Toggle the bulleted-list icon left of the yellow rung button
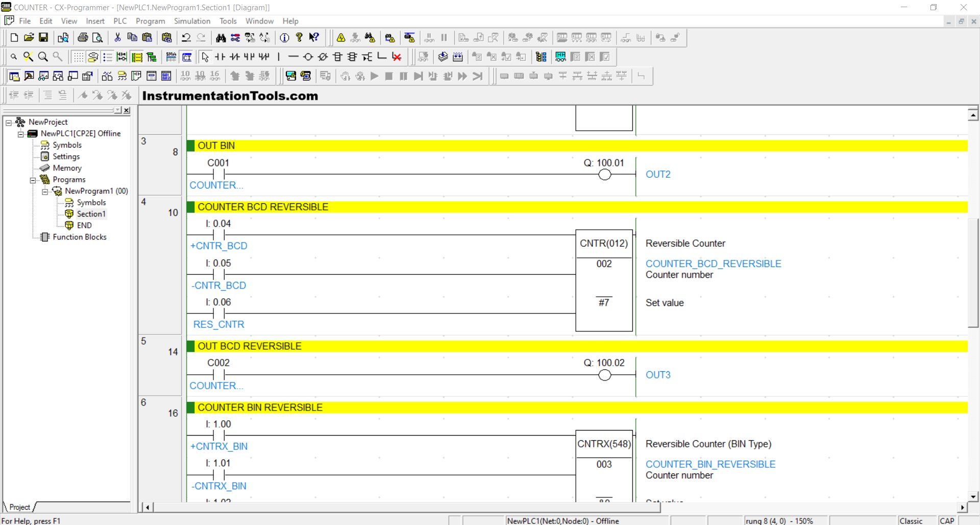The height and width of the screenshot is (525, 980). pyautogui.click(x=108, y=57)
